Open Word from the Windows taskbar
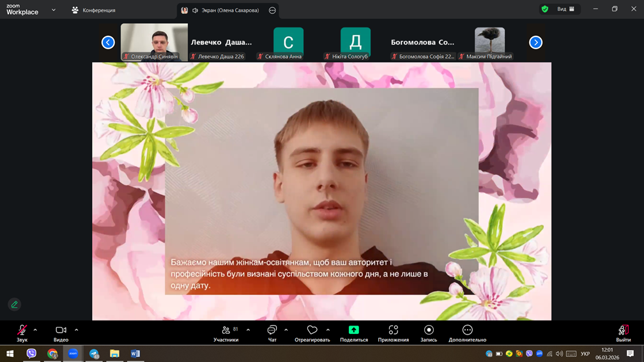644x362 pixels. pyautogui.click(x=135, y=354)
